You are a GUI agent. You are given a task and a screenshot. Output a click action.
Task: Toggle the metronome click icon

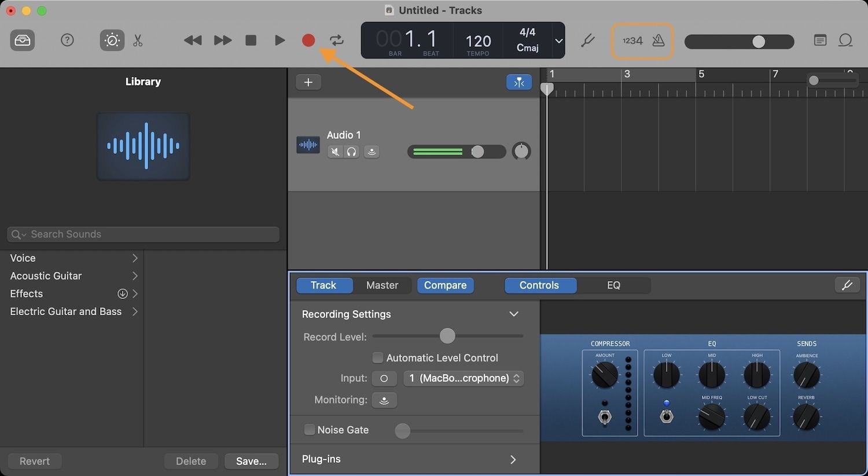(x=659, y=40)
